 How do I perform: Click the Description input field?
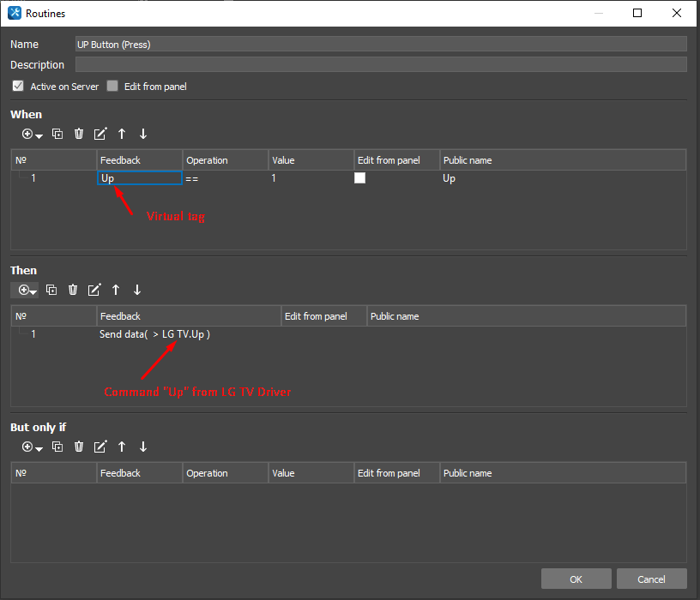coord(381,65)
